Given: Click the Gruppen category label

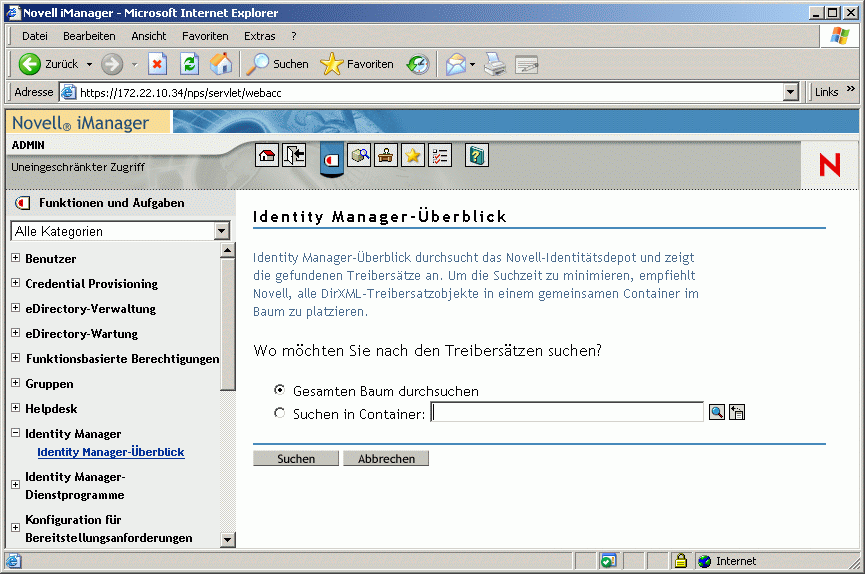Looking at the screenshot, I should coord(49,384).
